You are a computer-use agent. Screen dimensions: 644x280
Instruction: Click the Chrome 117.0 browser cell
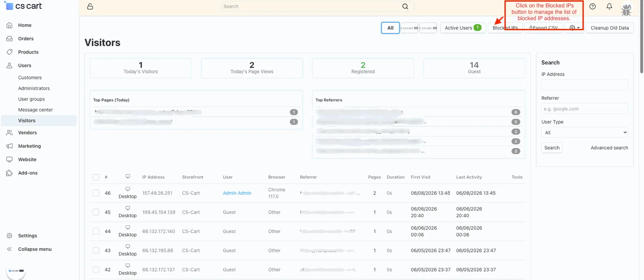277,193
